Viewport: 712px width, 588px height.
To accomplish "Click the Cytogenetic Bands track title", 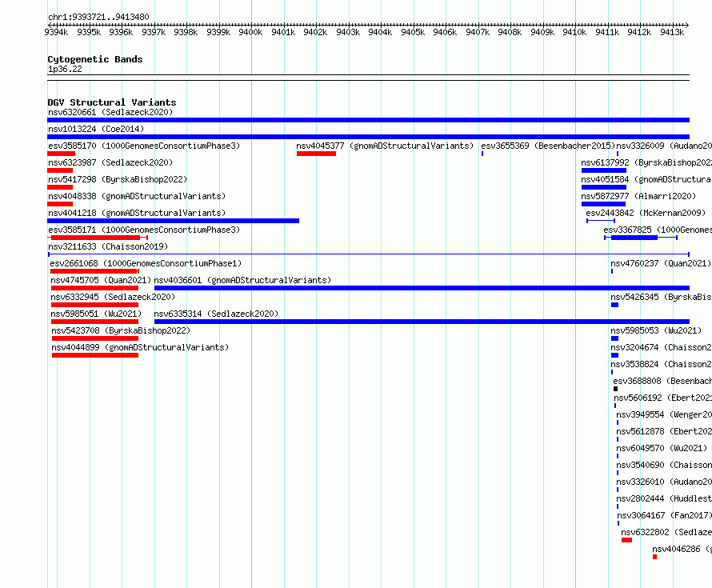I will coord(95,59).
